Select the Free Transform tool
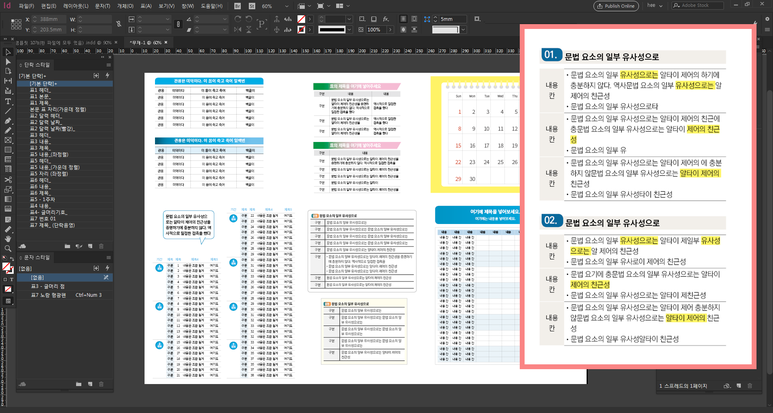The height and width of the screenshot is (413, 773). point(8,190)
